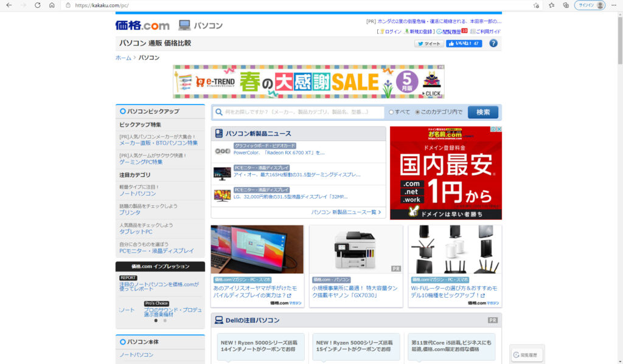Click the e-TREND 春の大感謝SALE banner

click(x=308, y=82)
